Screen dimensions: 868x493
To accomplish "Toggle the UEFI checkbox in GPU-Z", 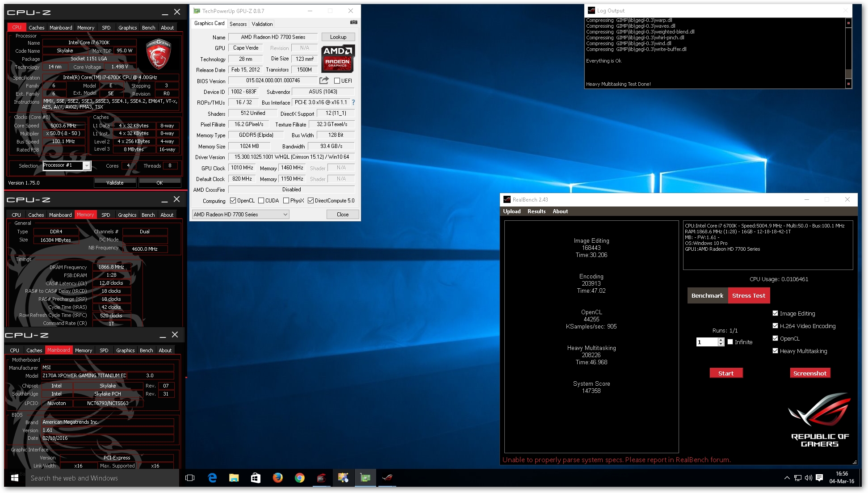I will click(x=337, y=81).
